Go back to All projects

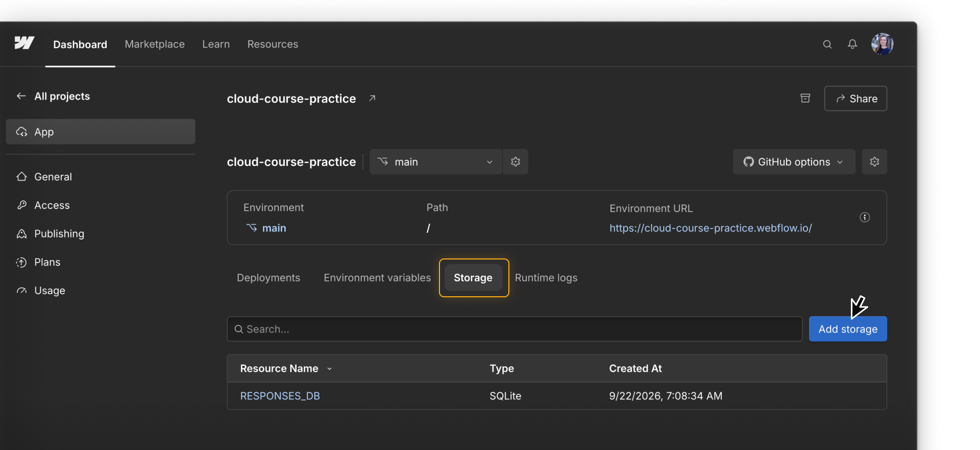(53, 96)
